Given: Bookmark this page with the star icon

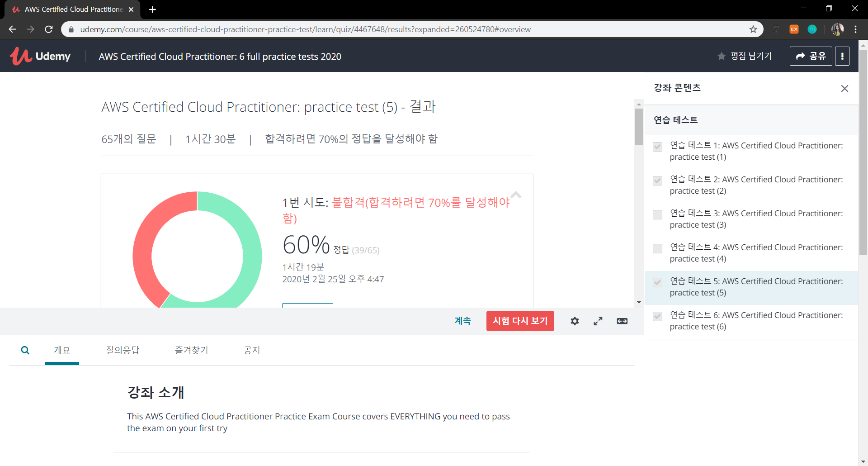Looking at the screenshot, I should click(753, 29).
